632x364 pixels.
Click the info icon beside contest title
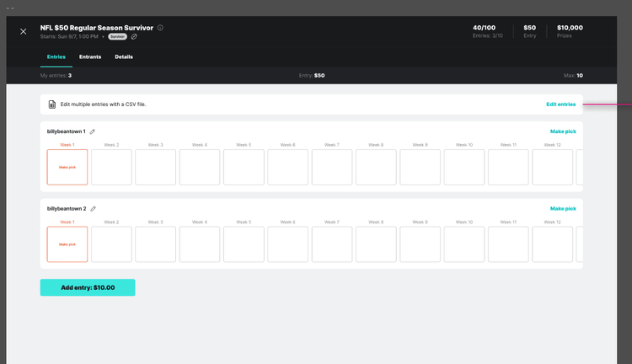pyautogui.click(x=160, y=28)
